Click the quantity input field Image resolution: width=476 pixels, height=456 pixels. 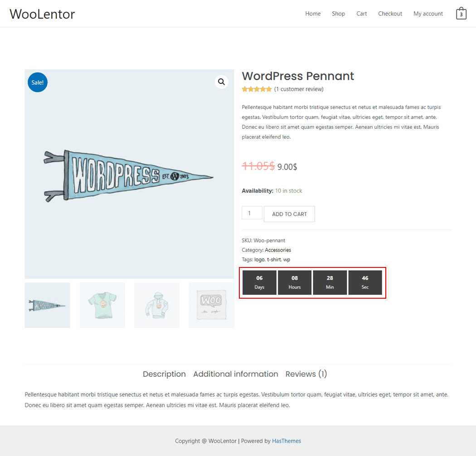(252, 213)
